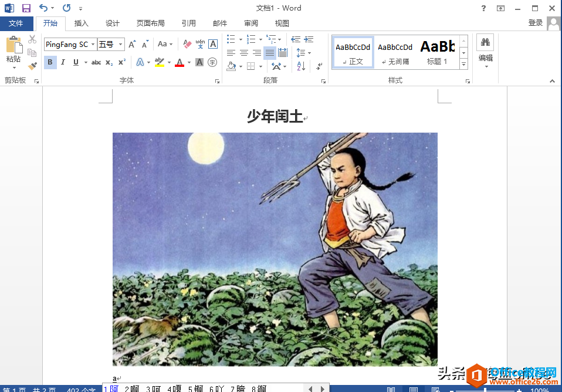Decrease paragraph indent
The height and width of the screenshot is (392, 562).
pyautogui.click(x=296, y=39)
